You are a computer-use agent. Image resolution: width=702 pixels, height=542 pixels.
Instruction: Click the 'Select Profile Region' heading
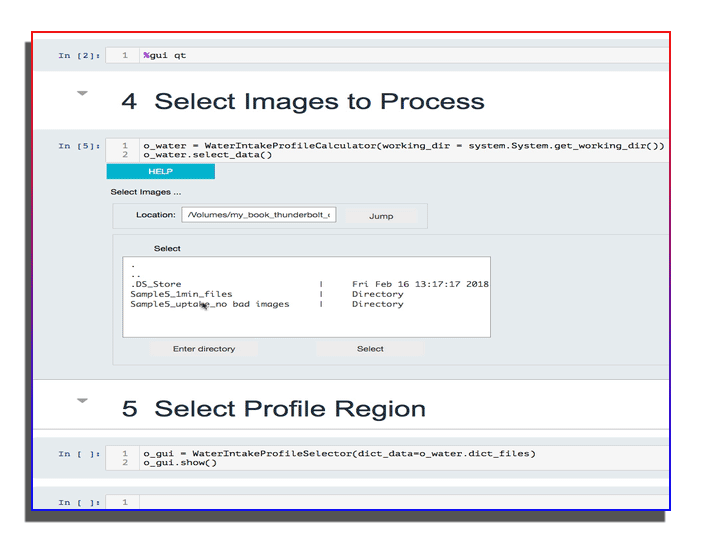290,409
